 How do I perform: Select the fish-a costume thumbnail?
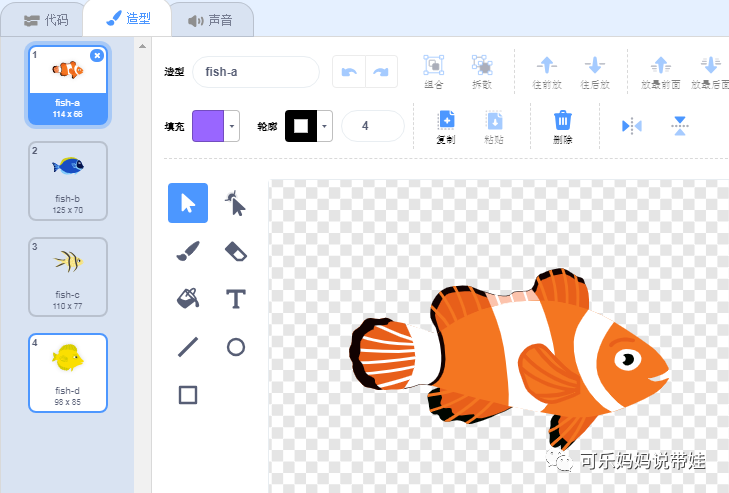pyautogui.click(x=68, y=85)
